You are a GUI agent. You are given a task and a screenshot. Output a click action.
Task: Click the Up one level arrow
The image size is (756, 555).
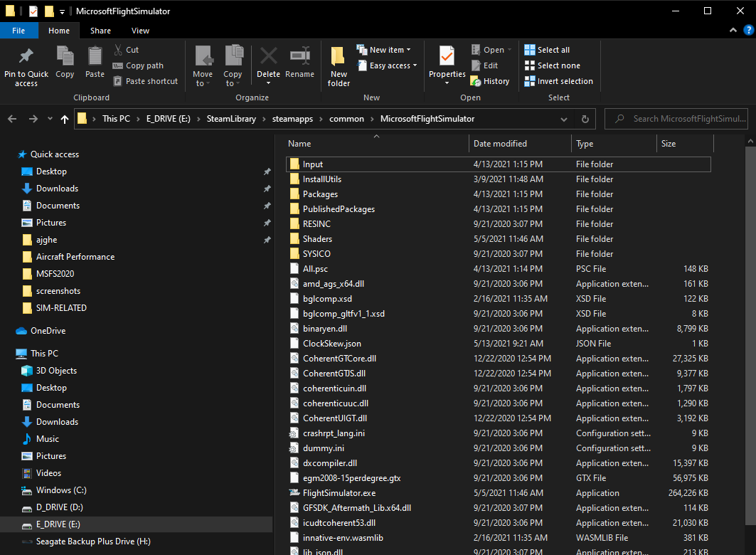coord(65,119)
